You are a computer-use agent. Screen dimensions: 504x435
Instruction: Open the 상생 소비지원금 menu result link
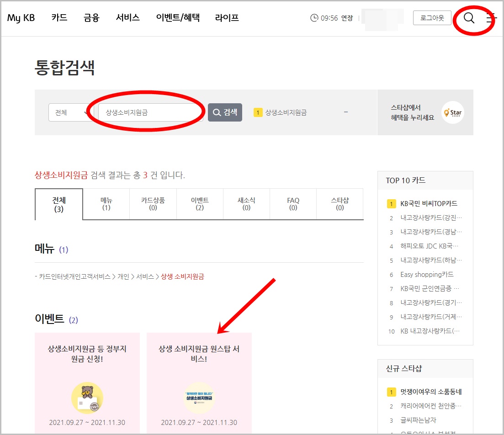[x=182, y=276]
